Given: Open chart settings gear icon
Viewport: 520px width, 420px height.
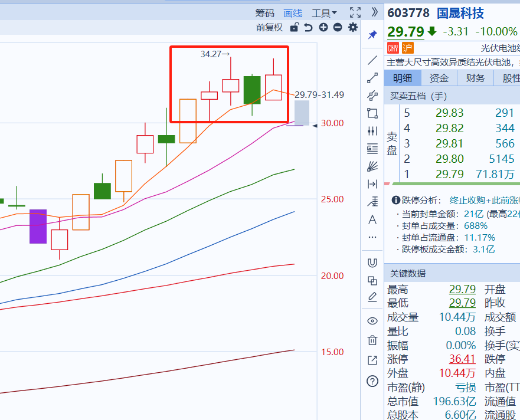Looking at the screenshot, I should click(x=353, y=27).
